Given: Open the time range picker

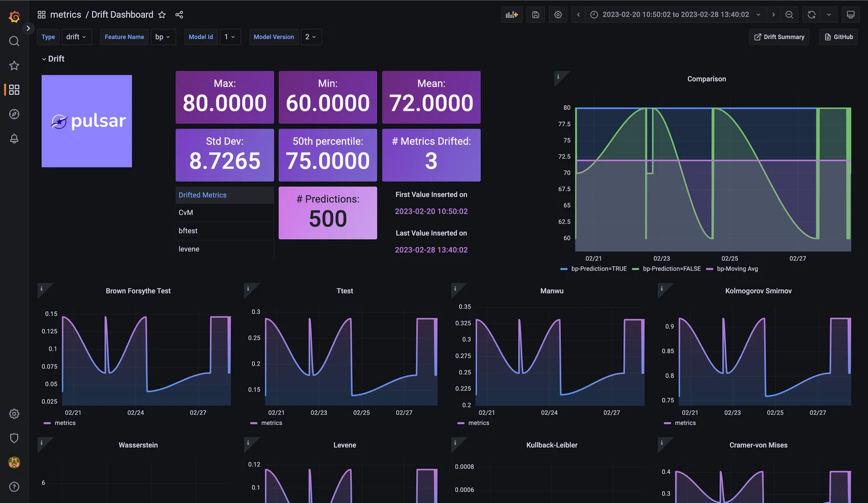Looking at the screenshot, I should [x=675, y=15].
